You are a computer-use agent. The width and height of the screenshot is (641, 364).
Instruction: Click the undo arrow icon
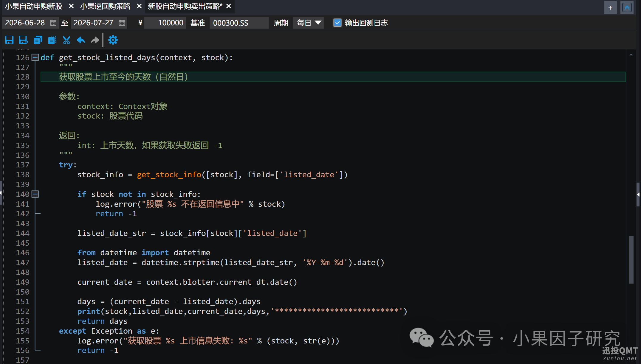81,40
